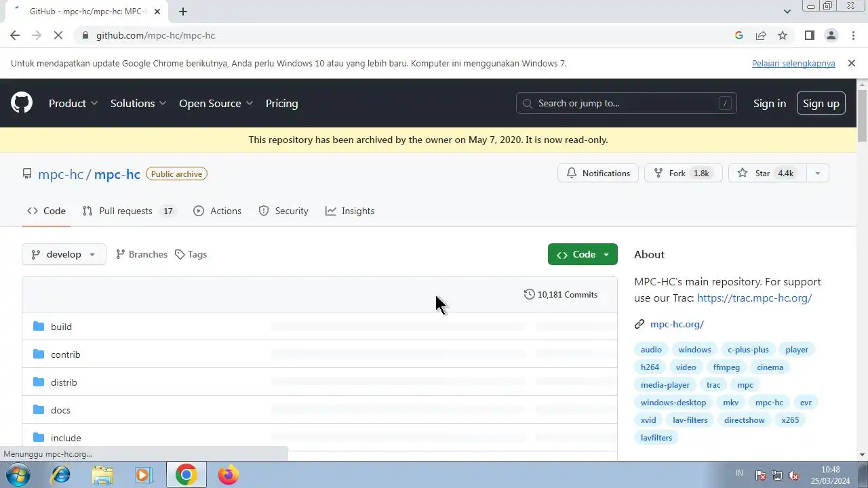This screenshot has width=868, height=488.
Task: Open the Pull requests tab
Action: coord(129,211)
